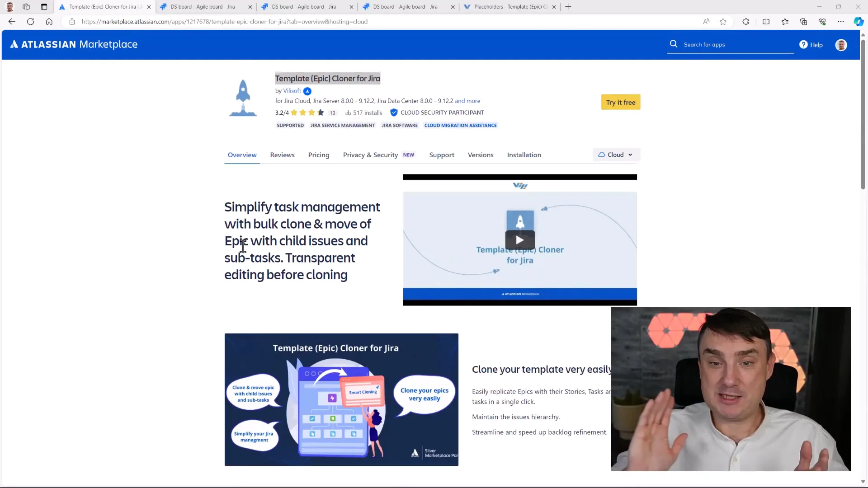Open the tab actions menu icon

[x=44, y=7]
